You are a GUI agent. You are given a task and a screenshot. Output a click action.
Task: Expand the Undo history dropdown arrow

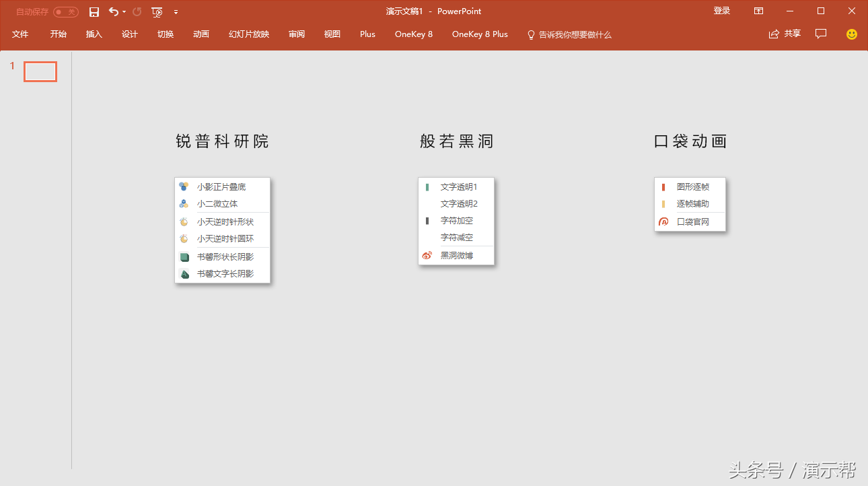[124, 11]
